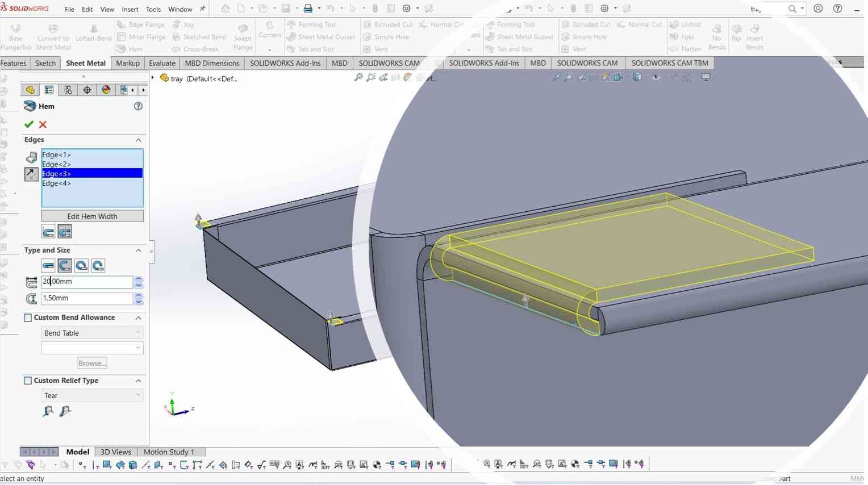Viewport: 868px width, 485px height.
Task: Click into the 20.00mm hem length field
Action: (x=87, y=282)
